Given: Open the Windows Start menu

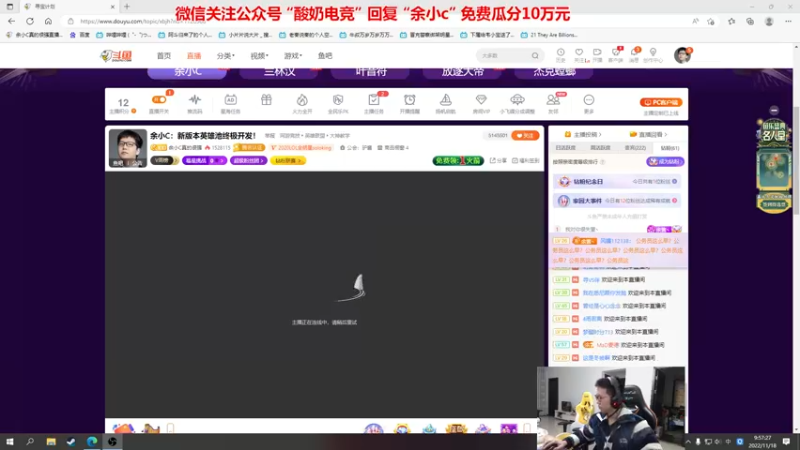Looking at the screenshot, I should coord(10,441).
